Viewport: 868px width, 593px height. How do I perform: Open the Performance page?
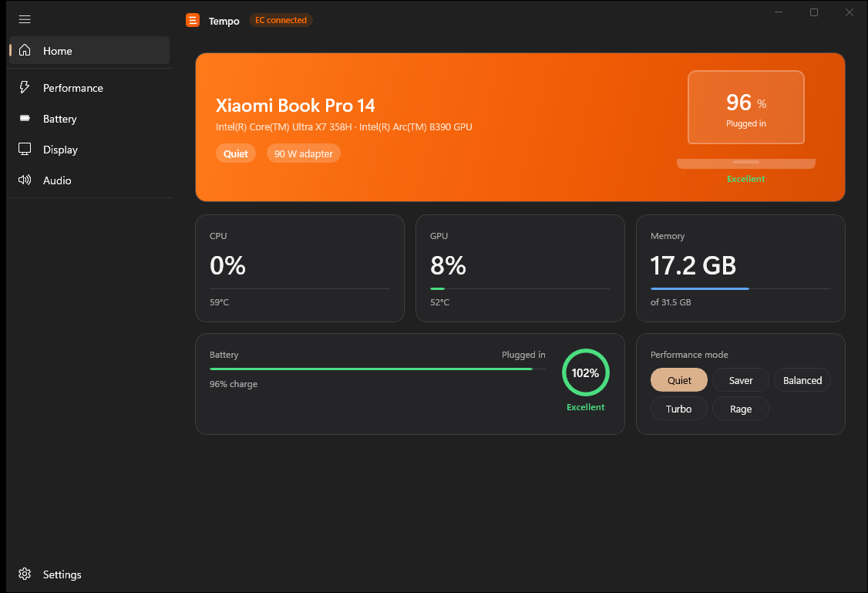pos(89,87)
